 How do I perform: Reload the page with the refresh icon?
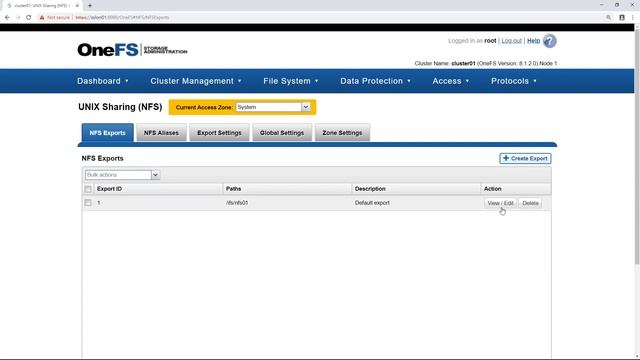pos(29,18)
